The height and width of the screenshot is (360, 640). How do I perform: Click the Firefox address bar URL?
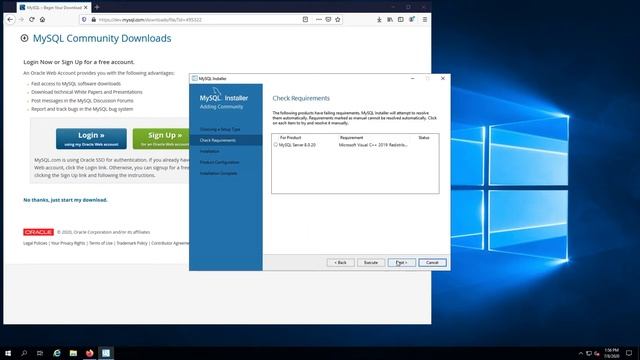click(150, 20)
